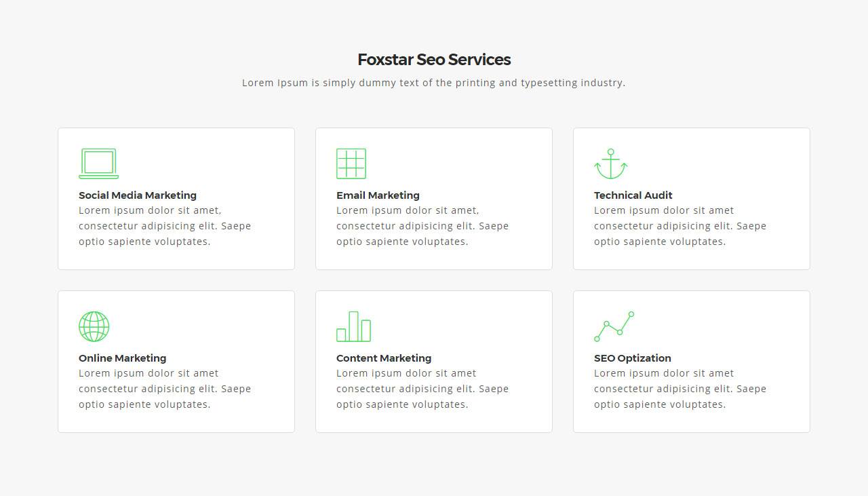Click the laptop icon for Social Media Marketing
Viewport: 868px width, 496px height.
pos(99,164)
